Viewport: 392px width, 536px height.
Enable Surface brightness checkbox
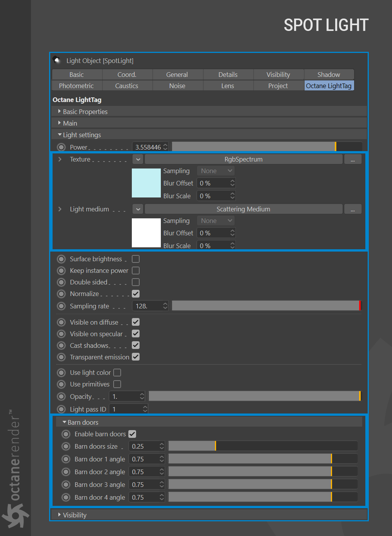pyautogui.click(x=136, y=259)
